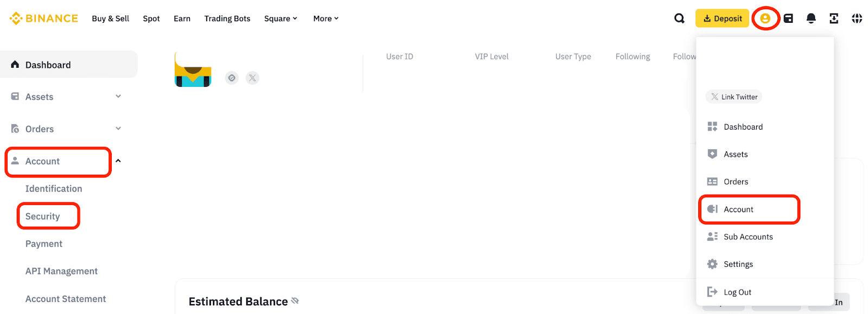The width and height of the screenshot is (868, 314).
Task: Expand the Assets sidebar section
Action: (118, 97)
